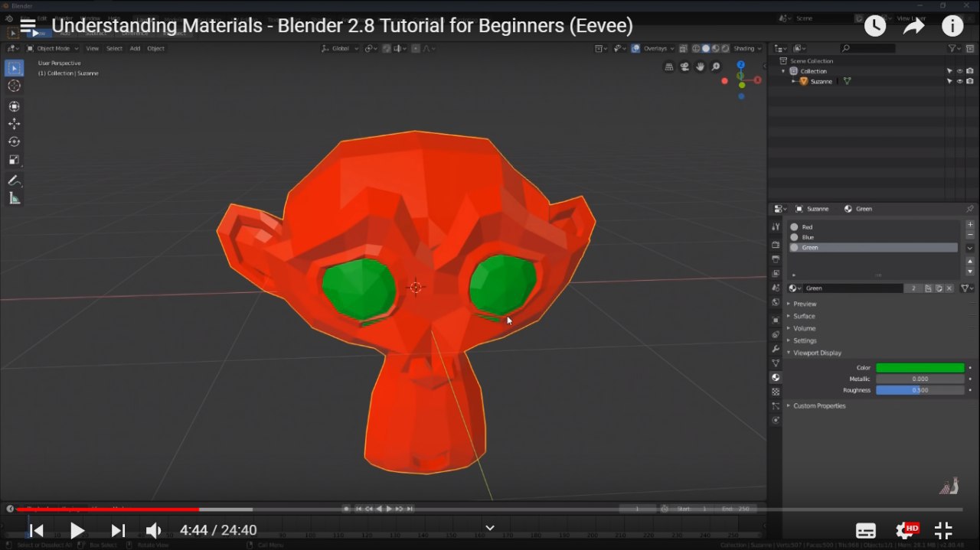Select the Move tool
Viewport: 980px width, 550px height.
pyautogui.click(x=14, y=124)
